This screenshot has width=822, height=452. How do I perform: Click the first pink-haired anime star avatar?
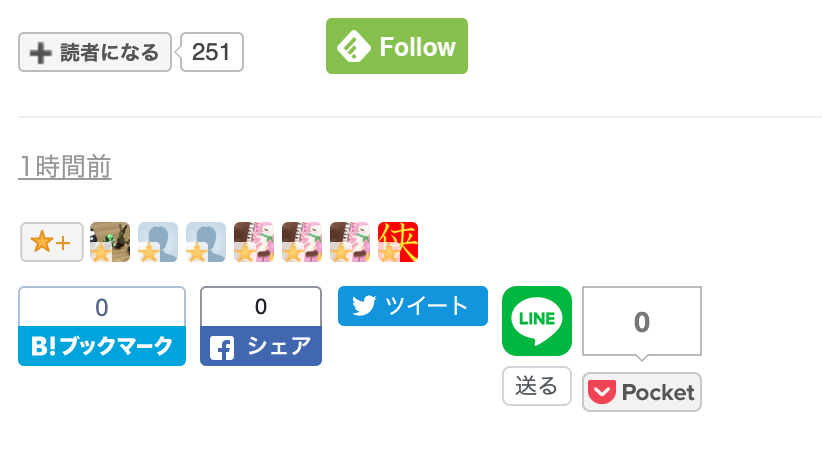pyautogui.click(x=254, y=242)
